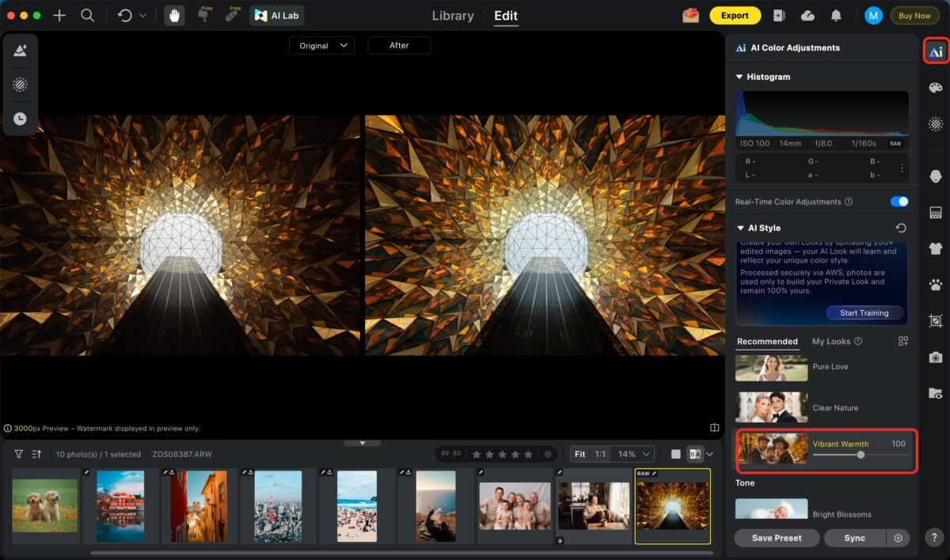Image resolution: width=950 pixels, height=560 pixels.
Task: Switch to the Library tab
Action: 453,16
